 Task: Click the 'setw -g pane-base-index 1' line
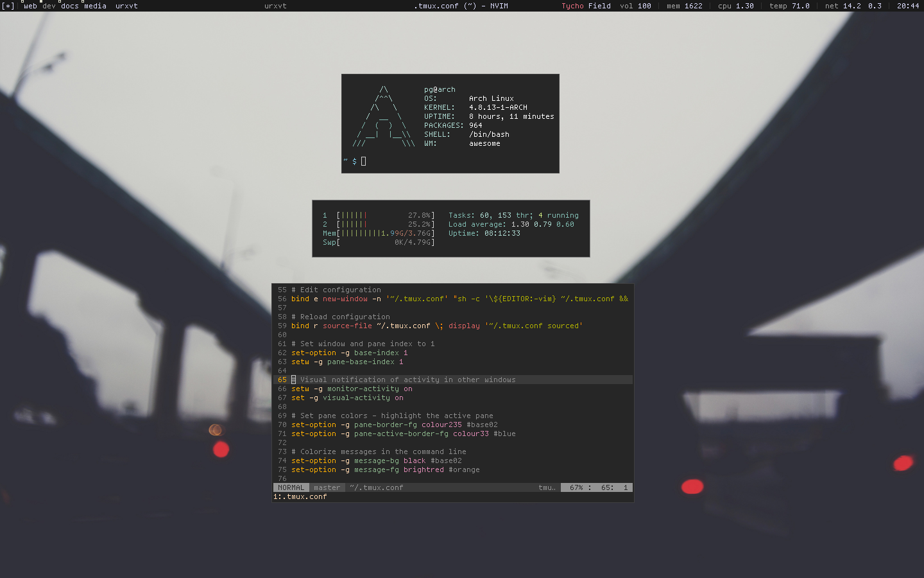point(347,362)
